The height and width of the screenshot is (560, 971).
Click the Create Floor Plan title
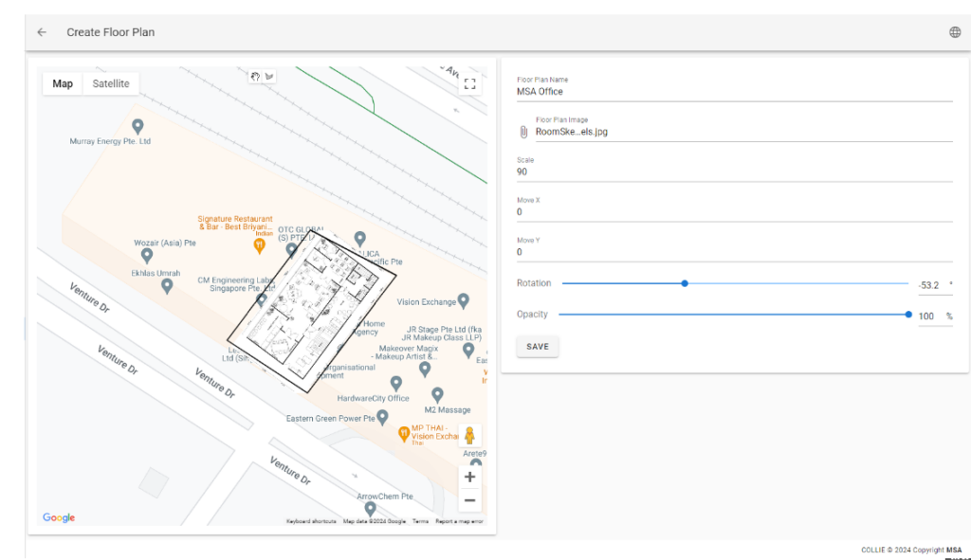click(x=111, y=32)
